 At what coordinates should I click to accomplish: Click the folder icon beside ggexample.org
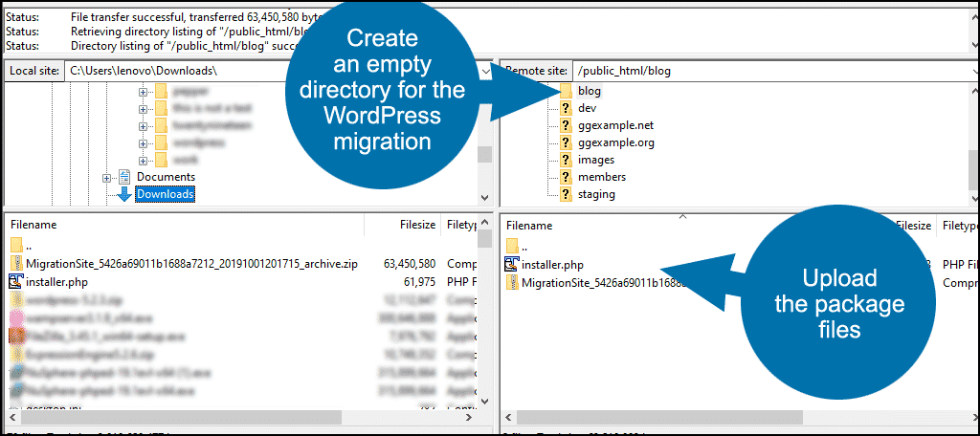(567, 142)
